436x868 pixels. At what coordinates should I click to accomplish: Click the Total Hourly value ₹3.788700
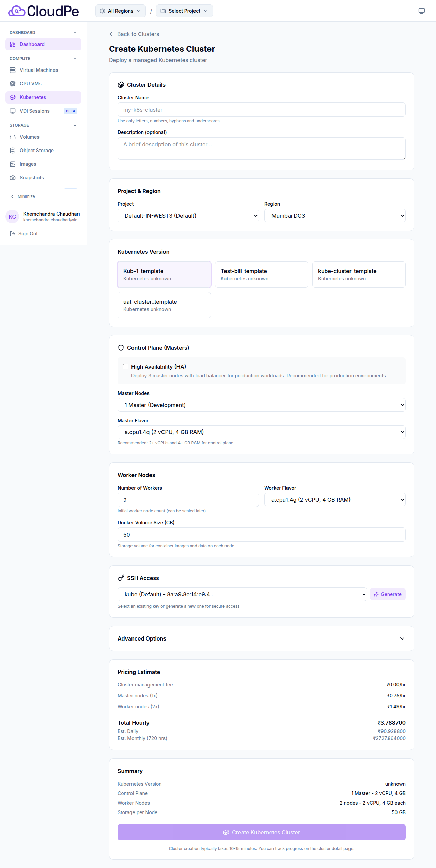(391, 723)
